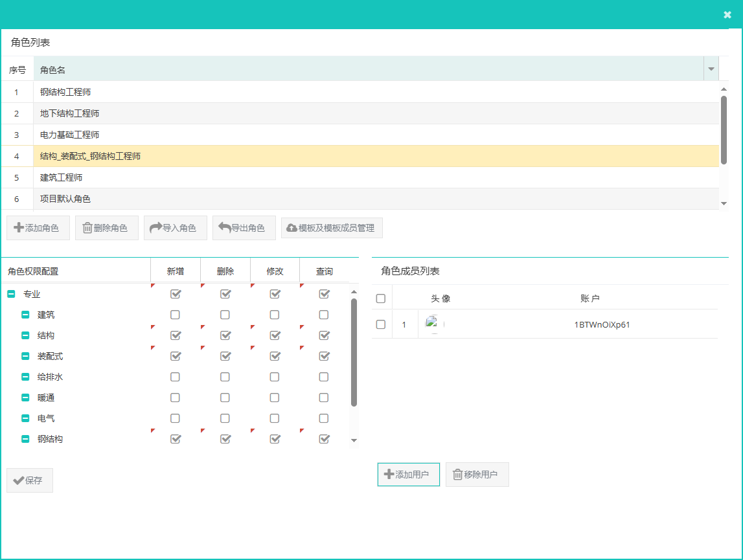The image size is (743, 560).
Task: Click the trash icon to delete role
Action: click(x=87, y=228)
